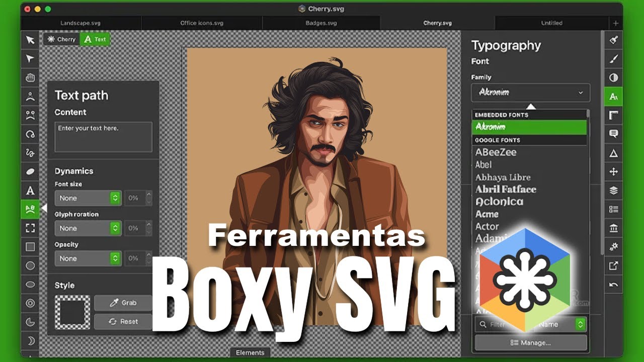Open Manage fonts button

531,342
